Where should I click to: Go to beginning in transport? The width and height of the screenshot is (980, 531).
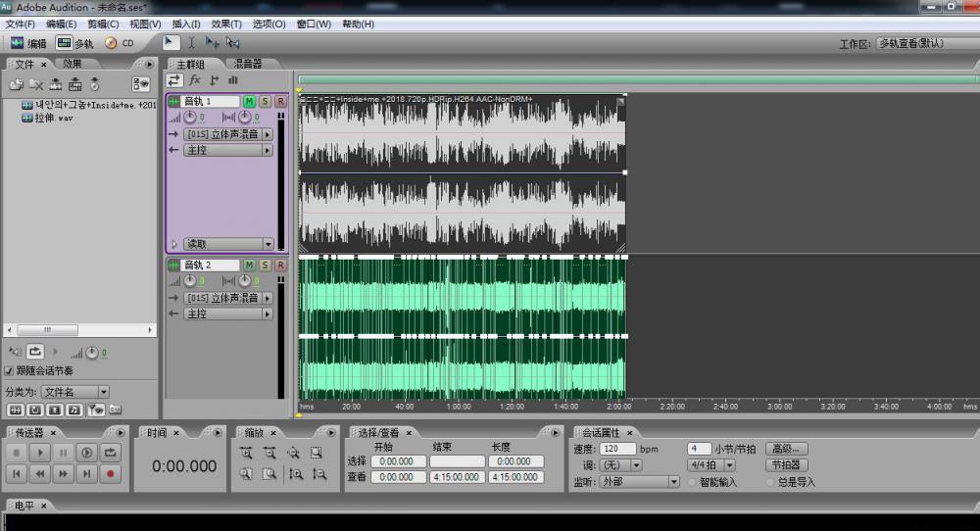[x=17, y=473]
